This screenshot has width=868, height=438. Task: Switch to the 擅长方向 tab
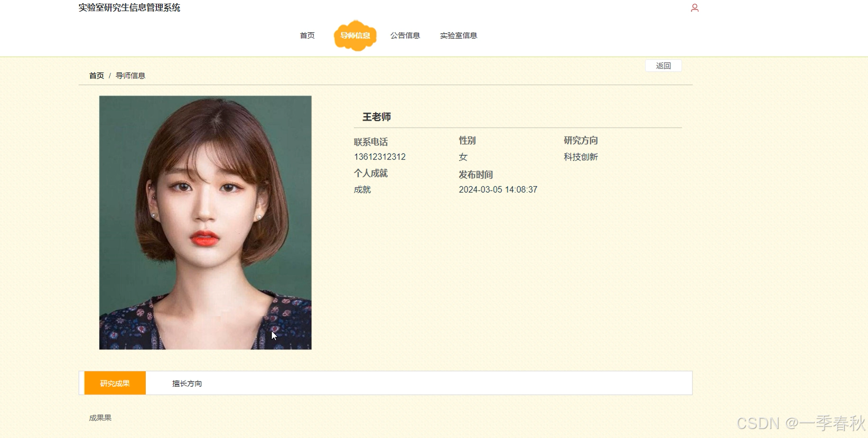[x=187, y=383]
